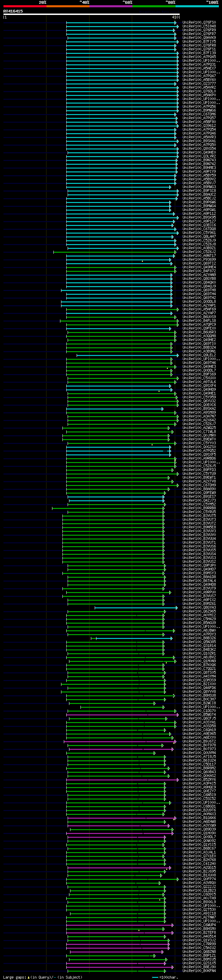222x980 pixels.
Task: Click the UniRef100_B7FIY5 hit label
Action: pos(199,41)
